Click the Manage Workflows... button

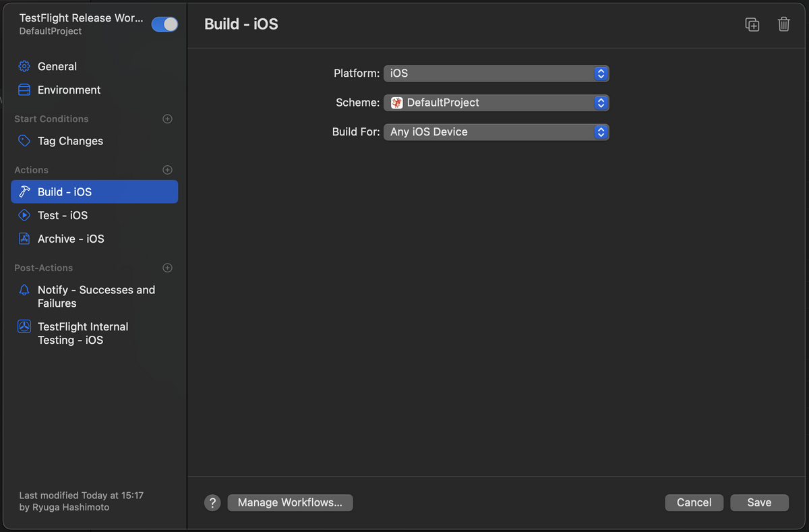coord(290,502)
